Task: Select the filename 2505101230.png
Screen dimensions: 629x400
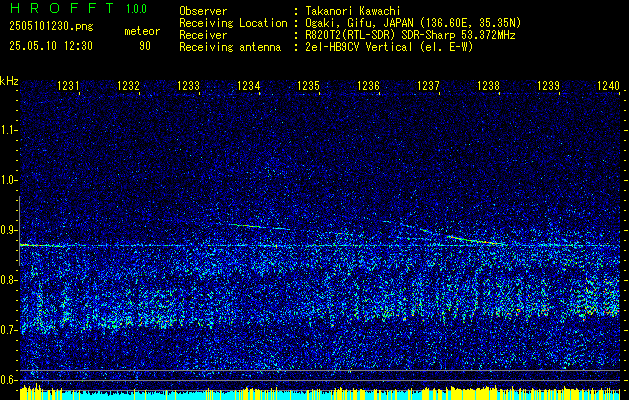Action: click(51, 27)
